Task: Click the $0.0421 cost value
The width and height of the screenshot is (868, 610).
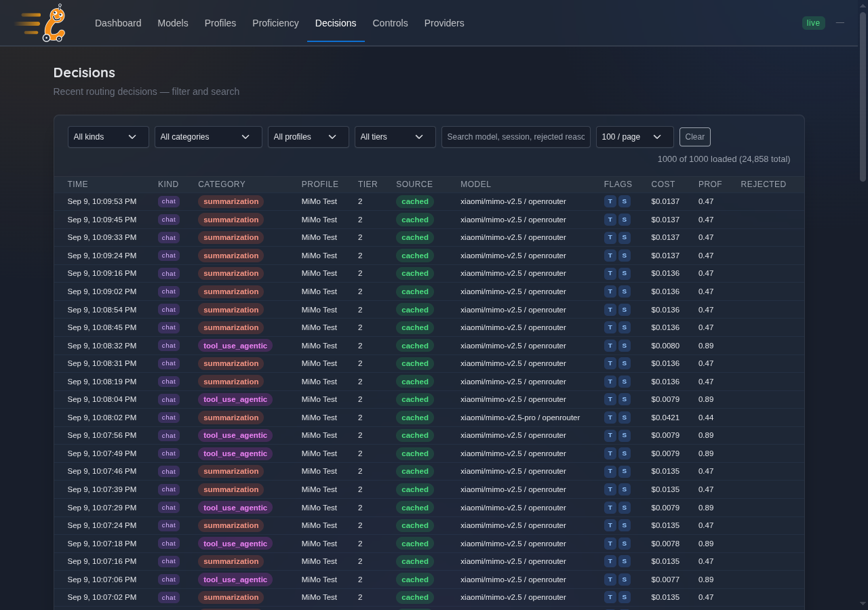Action: tap(665, 418)
